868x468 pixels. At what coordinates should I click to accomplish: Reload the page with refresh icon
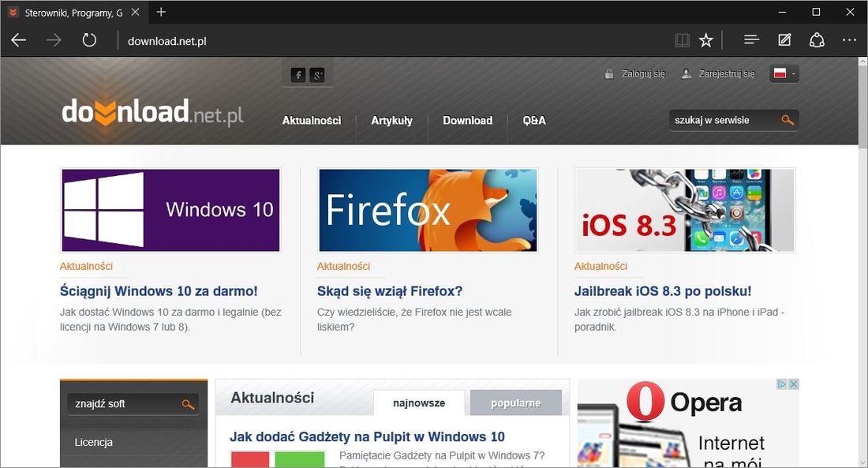89,40
